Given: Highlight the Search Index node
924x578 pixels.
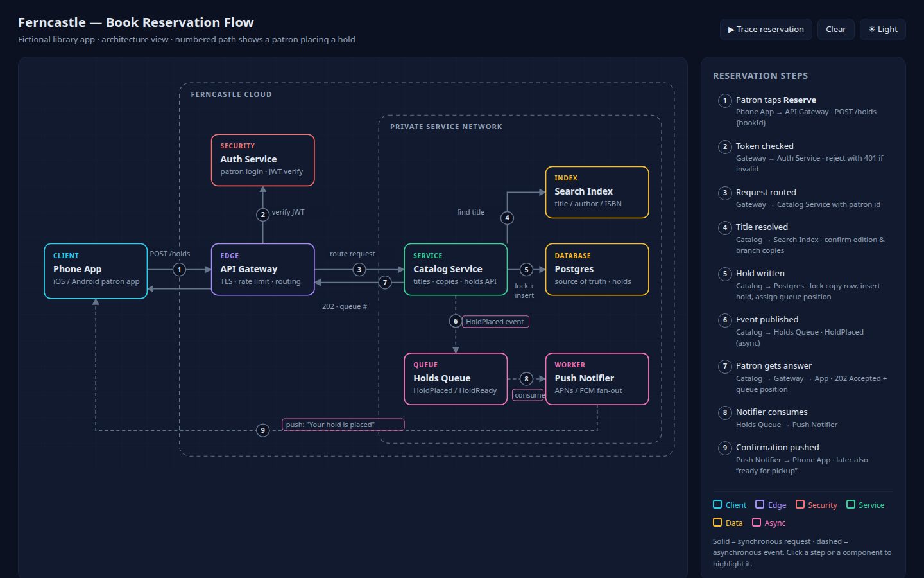Looking at the screenshot, I should 597,193.
